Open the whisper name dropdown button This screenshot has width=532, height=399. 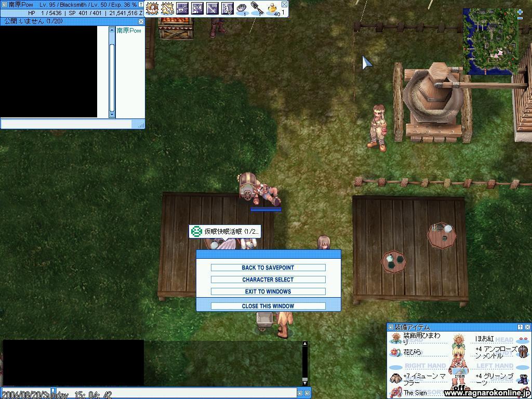pyautogui.click(x=53, y=391)
